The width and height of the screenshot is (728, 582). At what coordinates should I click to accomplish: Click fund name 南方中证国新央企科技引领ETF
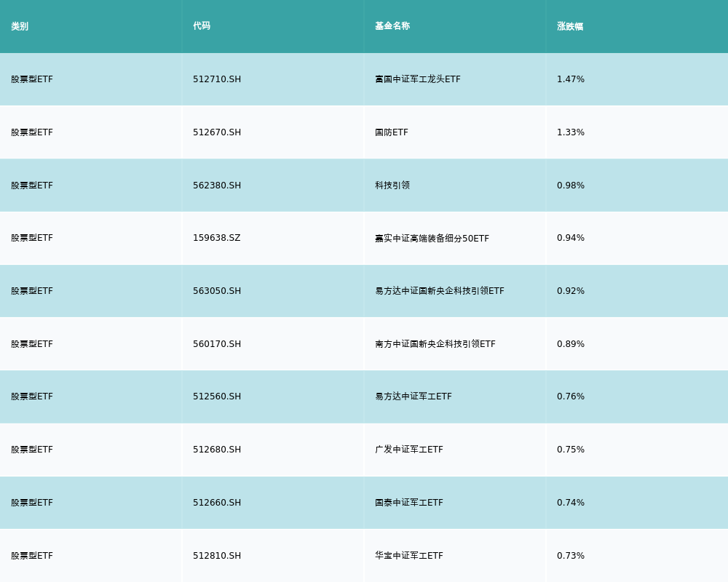pyautogui.click(x=435, y=344)
